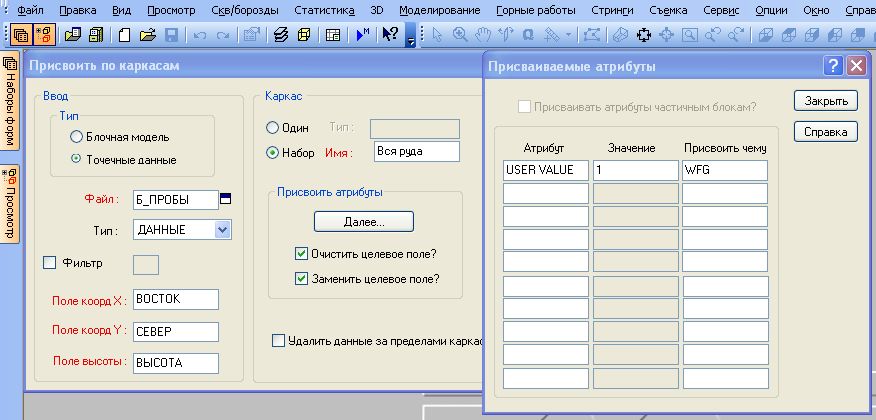This screenshot has width=876, height=420.
Task: Select the Точечные данные radio button
Action: (76, 160)
